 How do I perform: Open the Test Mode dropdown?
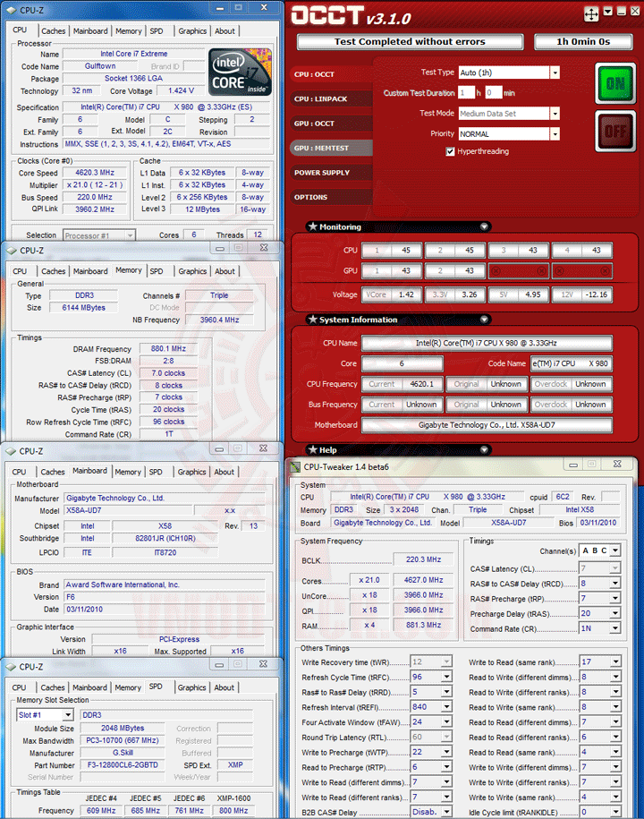click(555, 114)
